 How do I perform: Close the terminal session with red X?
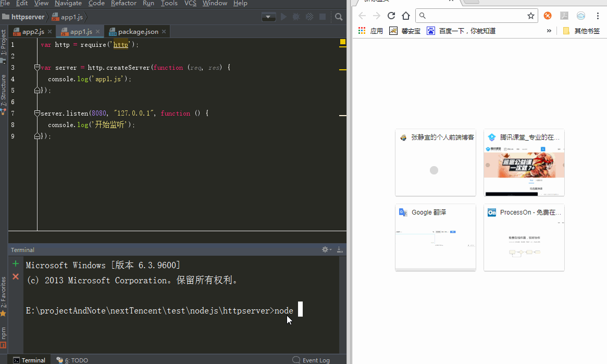(x=16, y=277)
